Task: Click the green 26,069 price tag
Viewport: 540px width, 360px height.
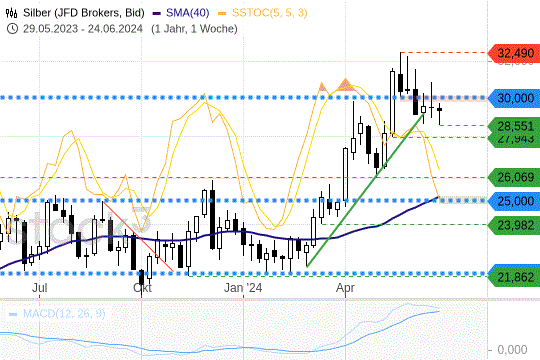Action: [x=514, y=177]
